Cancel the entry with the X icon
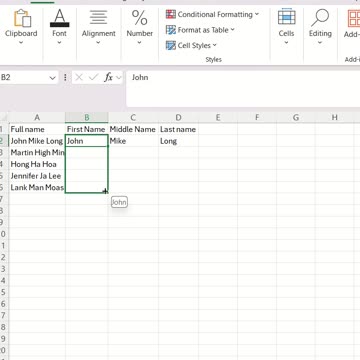360x360 pixels. click(79, 77)
